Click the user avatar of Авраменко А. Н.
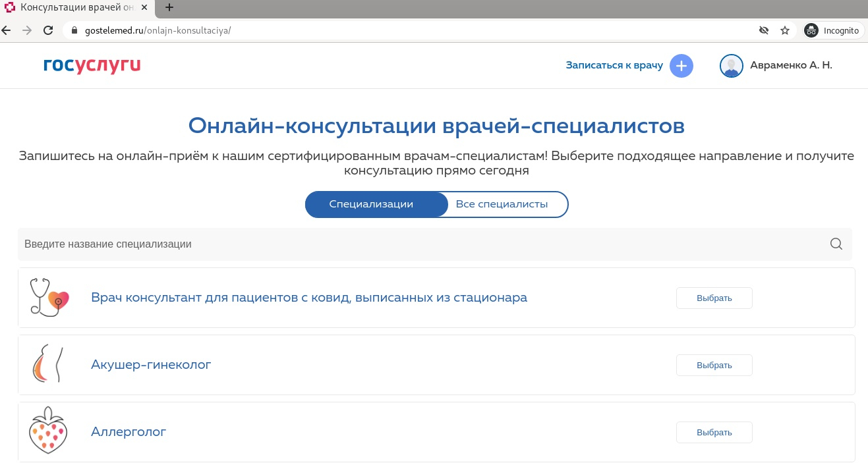Viewport: 868px width, 463px height. tap(732, 65)
